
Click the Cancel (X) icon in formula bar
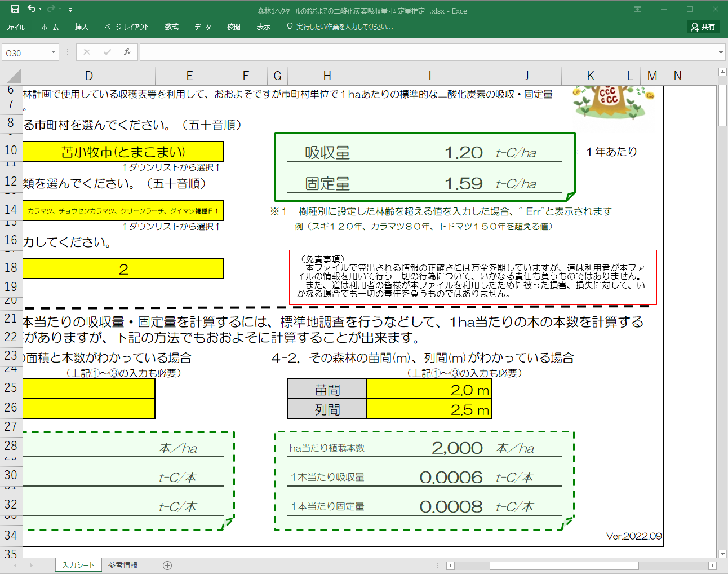[x=86, y=52]
